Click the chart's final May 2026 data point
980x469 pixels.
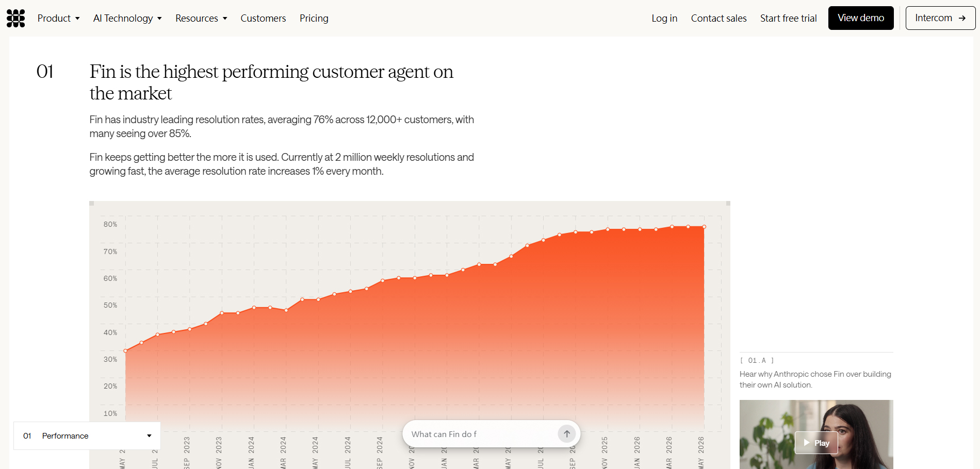(x=704, y=227)
